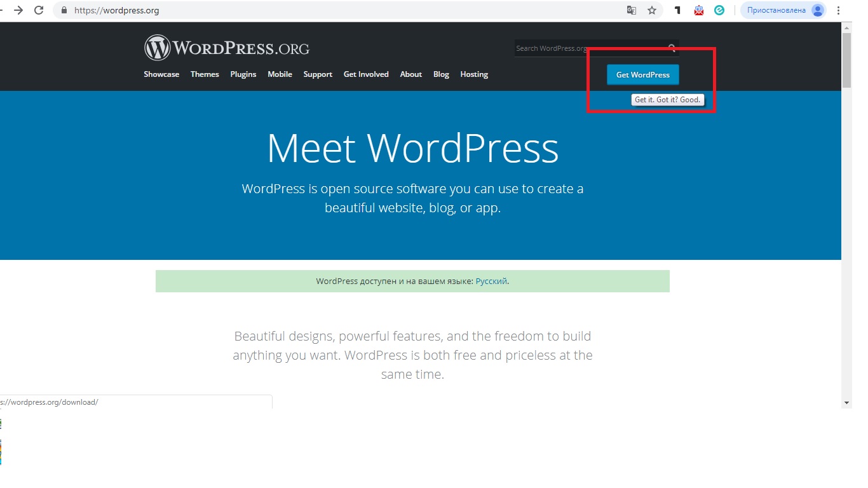
Task: Open the Blog menu item
Action: [x=441, y=74]
